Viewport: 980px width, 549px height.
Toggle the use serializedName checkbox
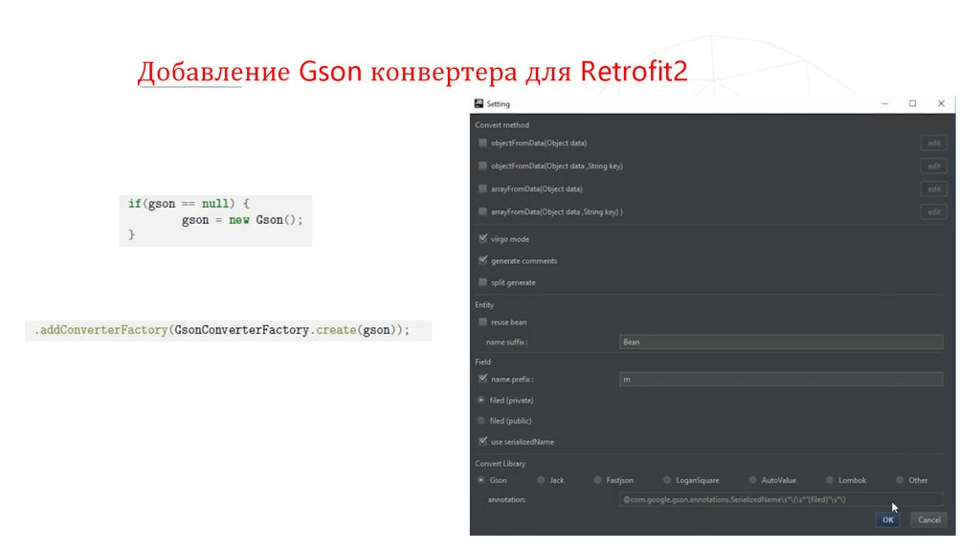coord(482,442)
